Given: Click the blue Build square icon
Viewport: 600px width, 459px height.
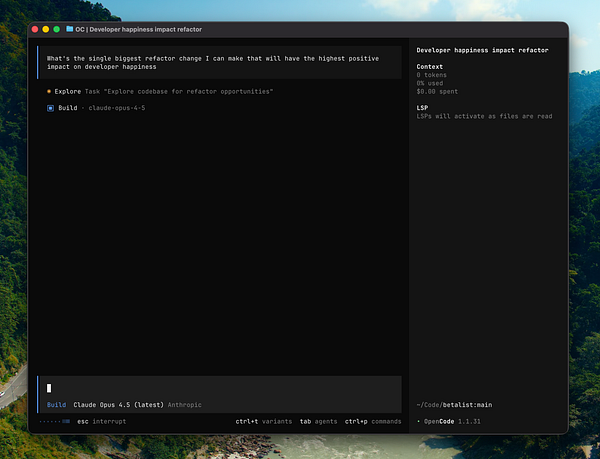Looking at the screenshot, I should [51, 108].
